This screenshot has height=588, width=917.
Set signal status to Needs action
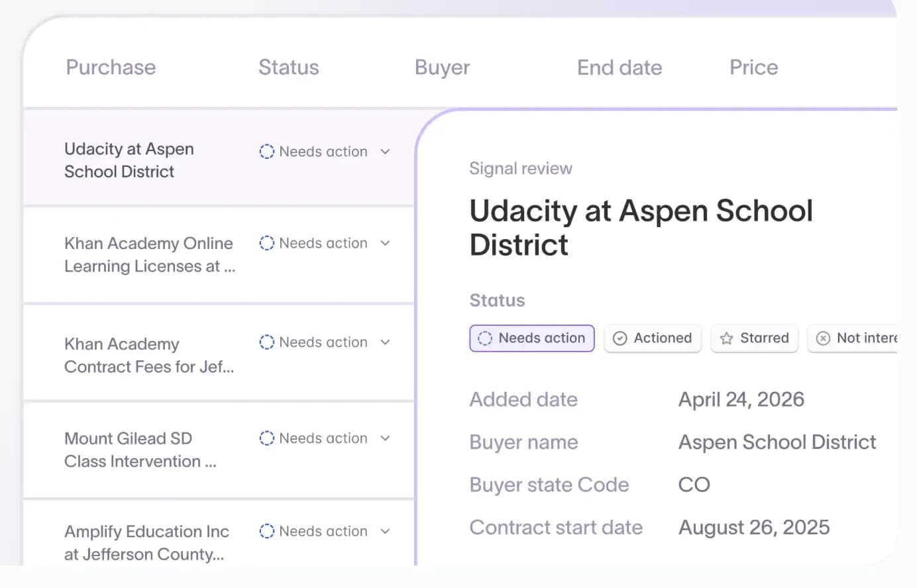point(532,338)
